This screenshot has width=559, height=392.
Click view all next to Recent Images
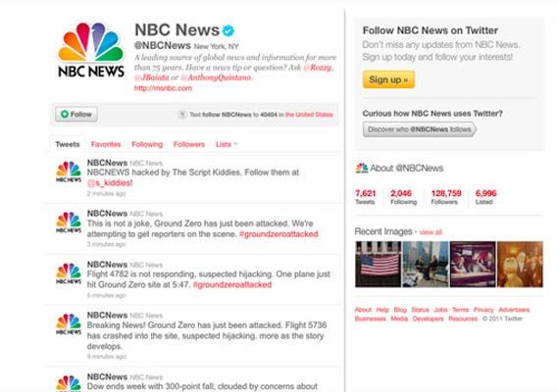pyautogui.click(x=431, y=232)
